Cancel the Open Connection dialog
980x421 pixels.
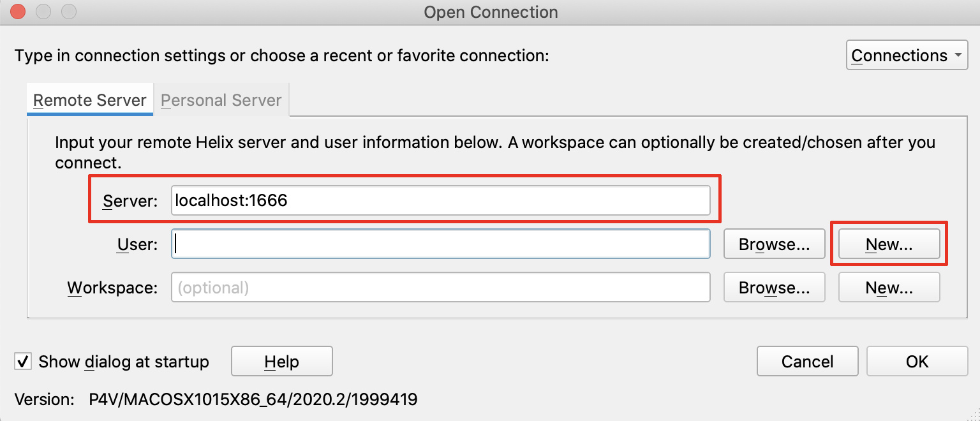pyautogui.click(x=807, y=362)
